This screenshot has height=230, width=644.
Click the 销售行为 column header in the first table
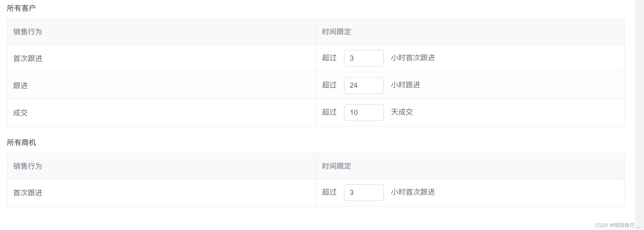pyautogui.click(x=28, y=32)
